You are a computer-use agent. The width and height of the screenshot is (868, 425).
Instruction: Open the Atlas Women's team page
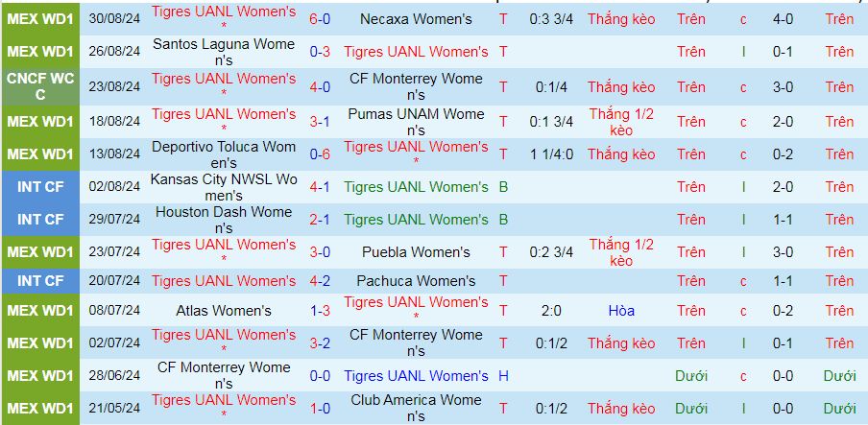[x=223, y=311]
